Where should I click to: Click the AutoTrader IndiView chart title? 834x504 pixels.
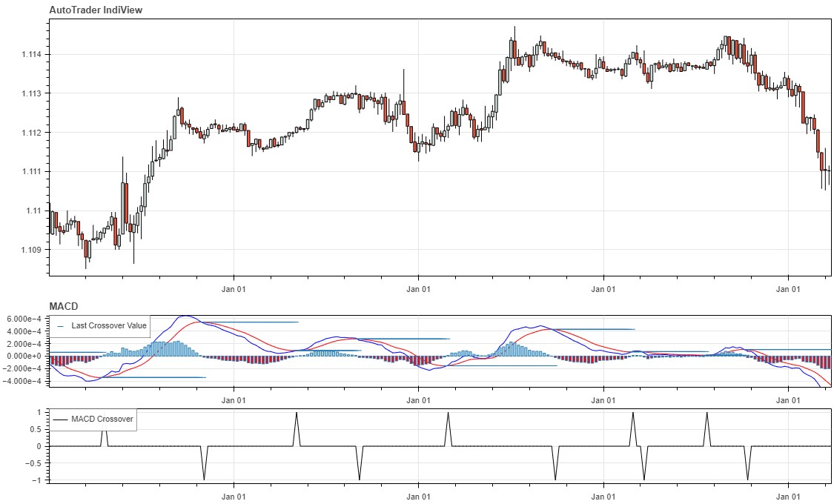click(x=96, y=10)
